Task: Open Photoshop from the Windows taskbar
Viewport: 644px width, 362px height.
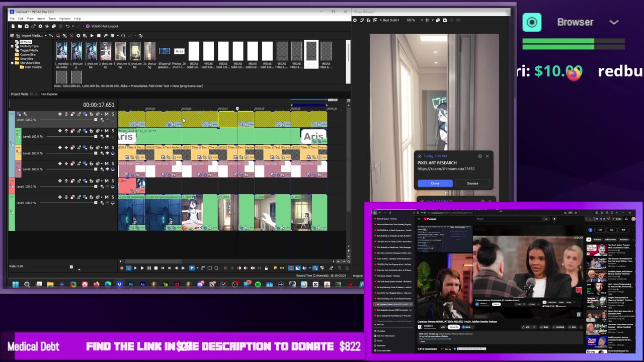Action: point(131,284)
